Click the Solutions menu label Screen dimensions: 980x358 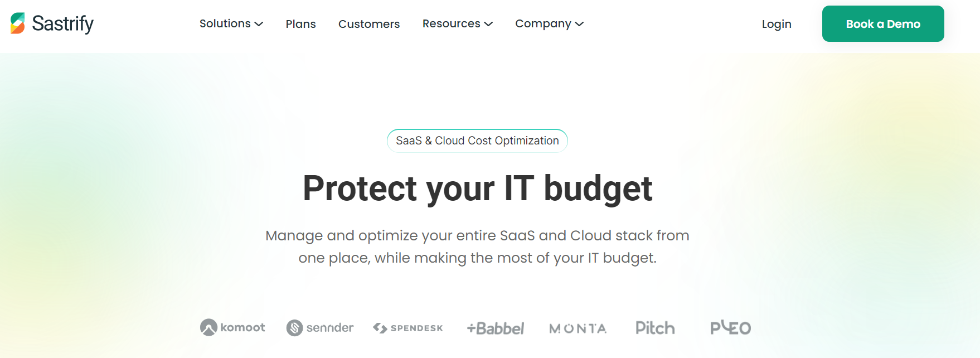[225, 23]
